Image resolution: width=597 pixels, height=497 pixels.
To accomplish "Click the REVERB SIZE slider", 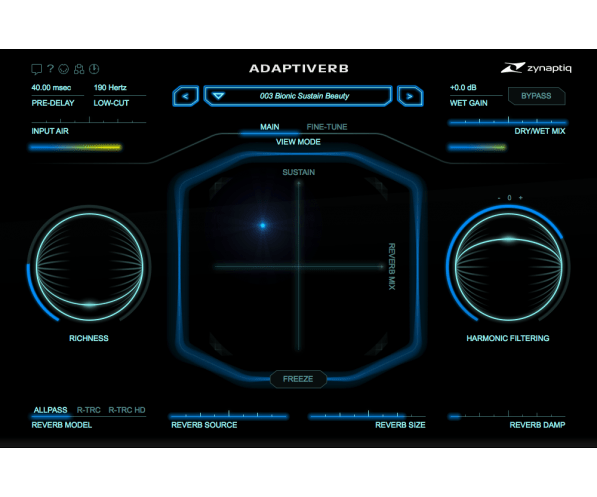I will (367, 416).
